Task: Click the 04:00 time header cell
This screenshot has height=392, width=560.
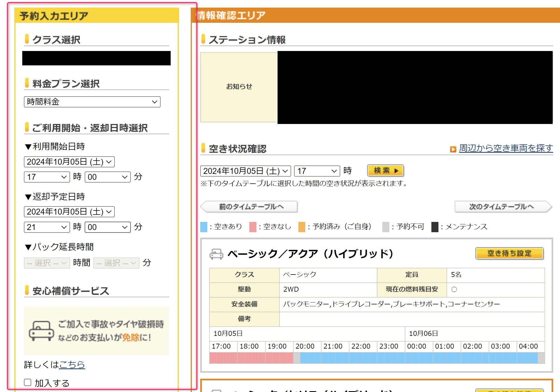Action: [x=530, y=346]
